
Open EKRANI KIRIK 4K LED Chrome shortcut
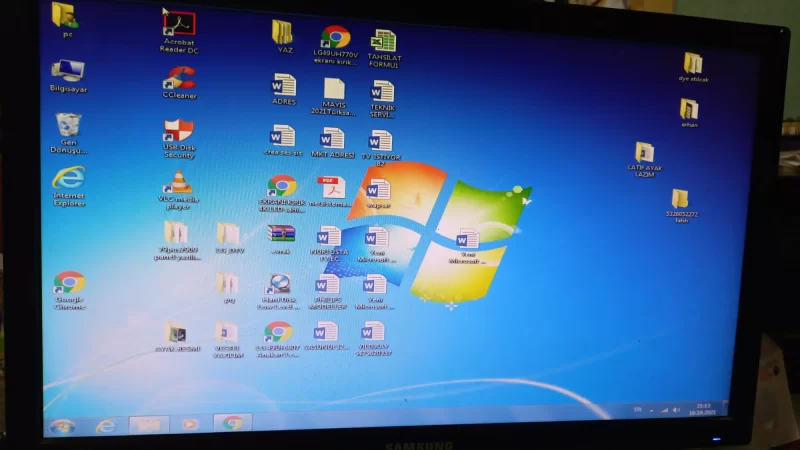click(x=282, y=193)
